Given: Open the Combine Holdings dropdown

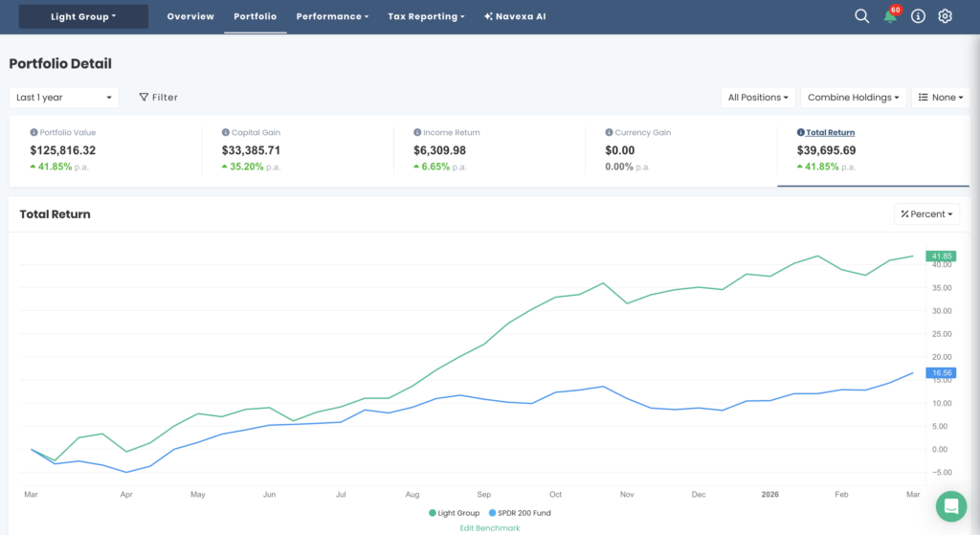Looking at the screenshot, I should [x=852, y=97].
